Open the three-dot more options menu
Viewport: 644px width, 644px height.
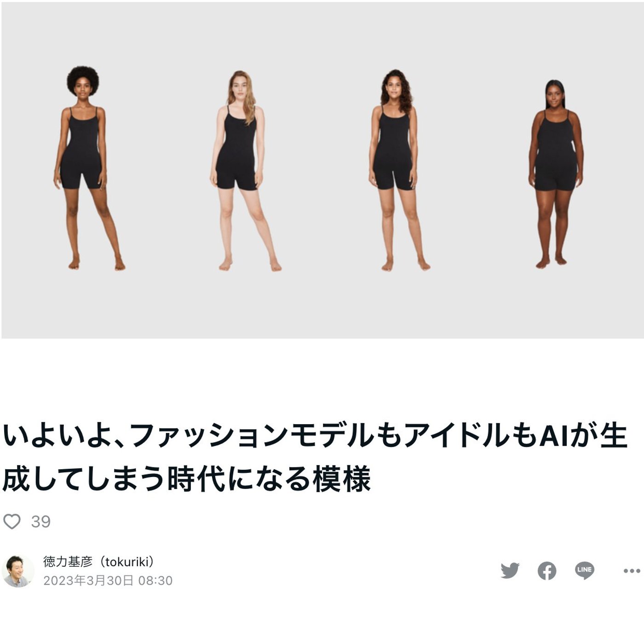point(632,571)
